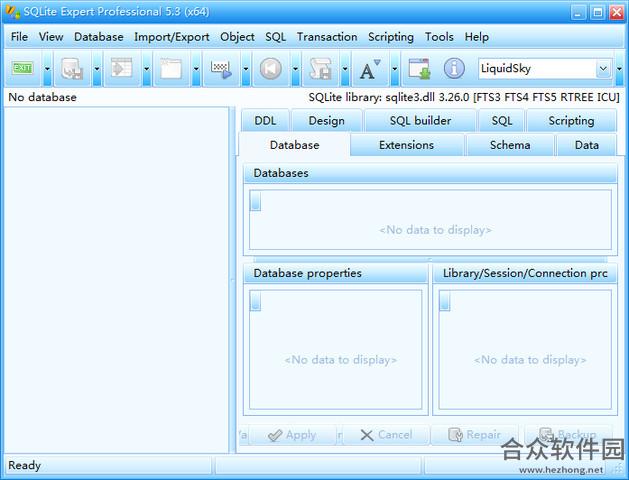Image resolution: width=629 pixels, height=480 pixels.
Task: Open the Scripting menu
Action: pos(391,37)
